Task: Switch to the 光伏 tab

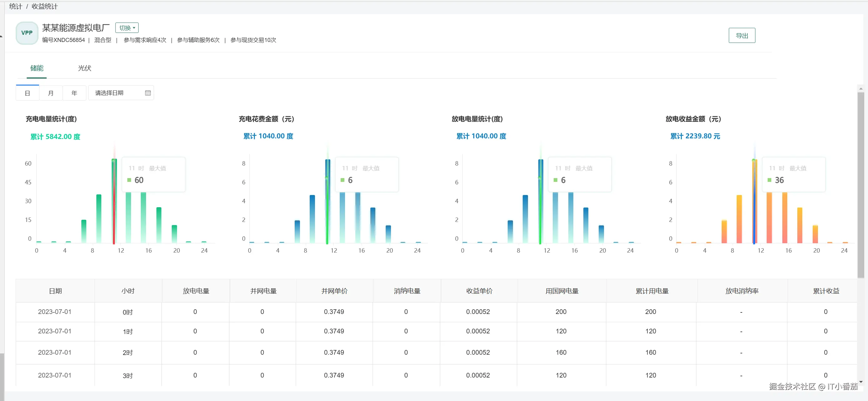Action: (84, 69)
